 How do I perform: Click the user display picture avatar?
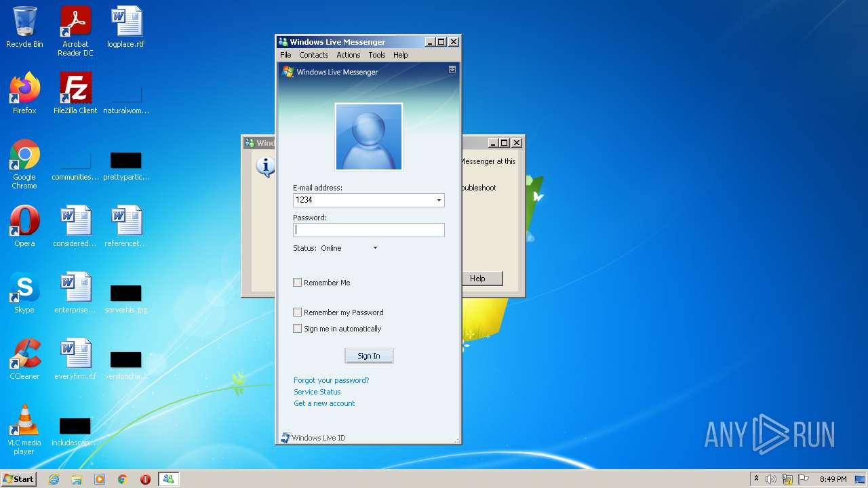pyautogui.click(x=369, y=137)
